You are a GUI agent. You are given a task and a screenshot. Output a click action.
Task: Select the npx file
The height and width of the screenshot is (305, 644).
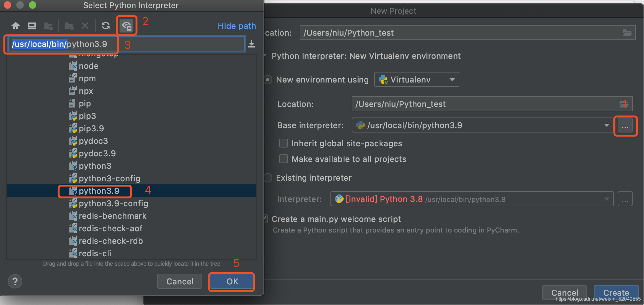coord(131,91)
